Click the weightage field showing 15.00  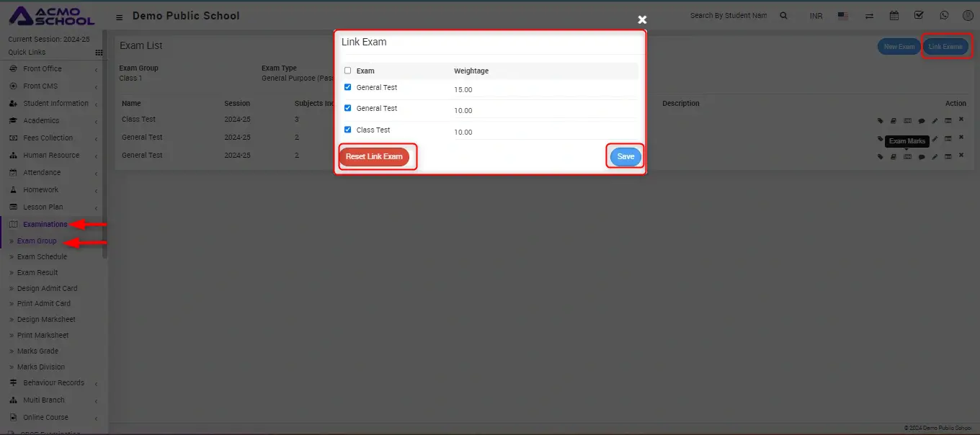point(463,90)
